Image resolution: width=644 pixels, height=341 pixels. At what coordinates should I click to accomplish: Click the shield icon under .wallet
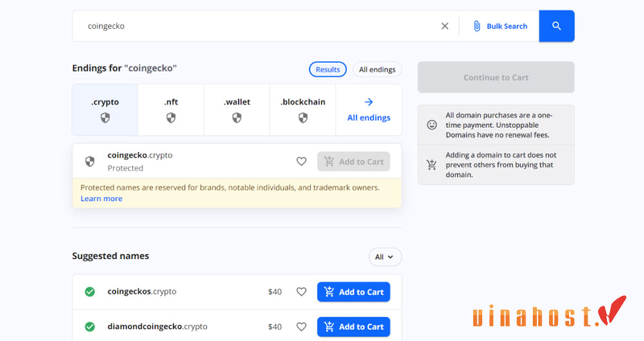(x=237, y=118)
